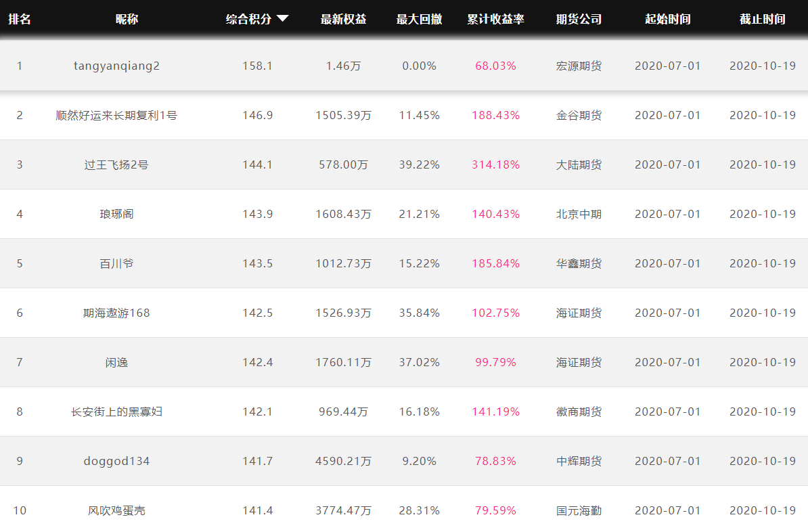
Task: Click equity value 1526.93万
Action: point(343,313)
